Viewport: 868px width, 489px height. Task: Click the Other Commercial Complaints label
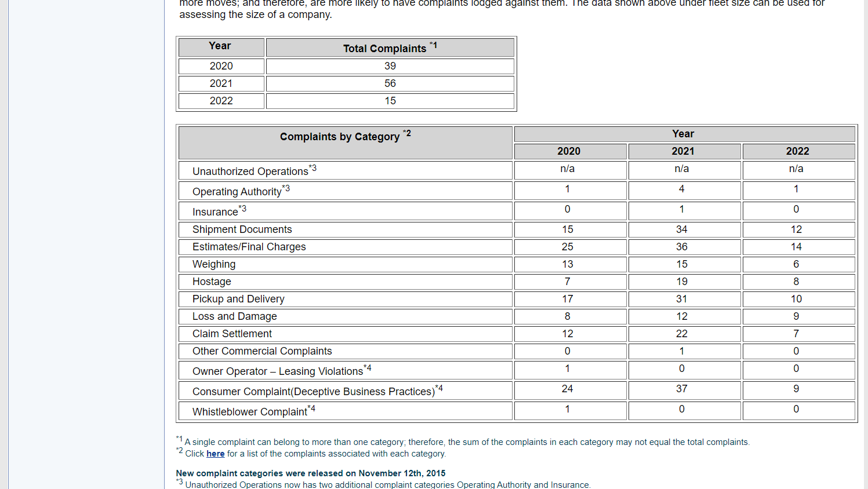(262, 351)
